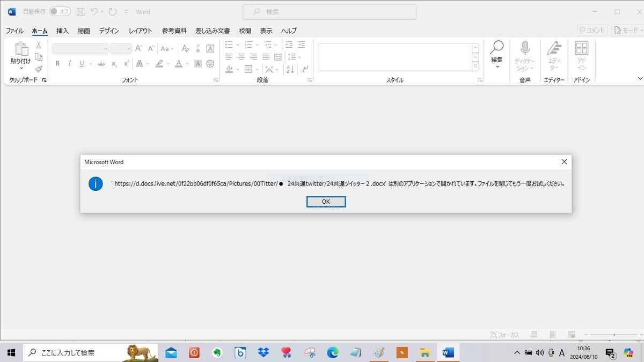Click the 検索 search box in the title bar

point(330,11)
